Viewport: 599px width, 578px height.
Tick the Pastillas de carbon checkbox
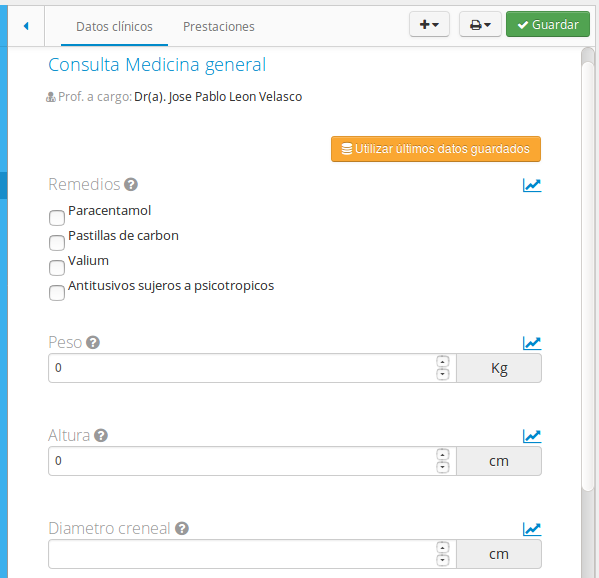pos(57,243)
